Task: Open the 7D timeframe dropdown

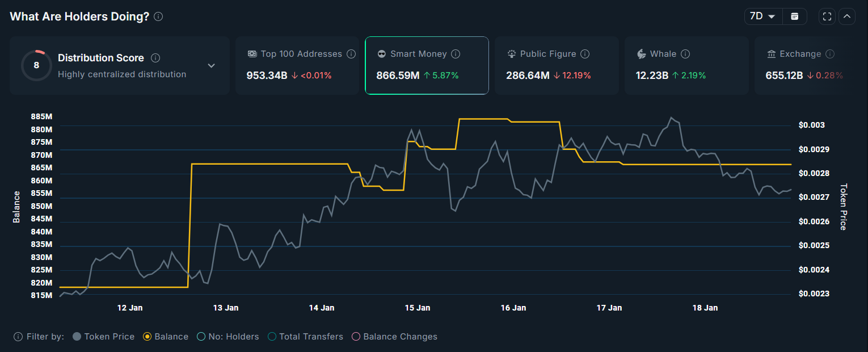Action: coord(762,16)
